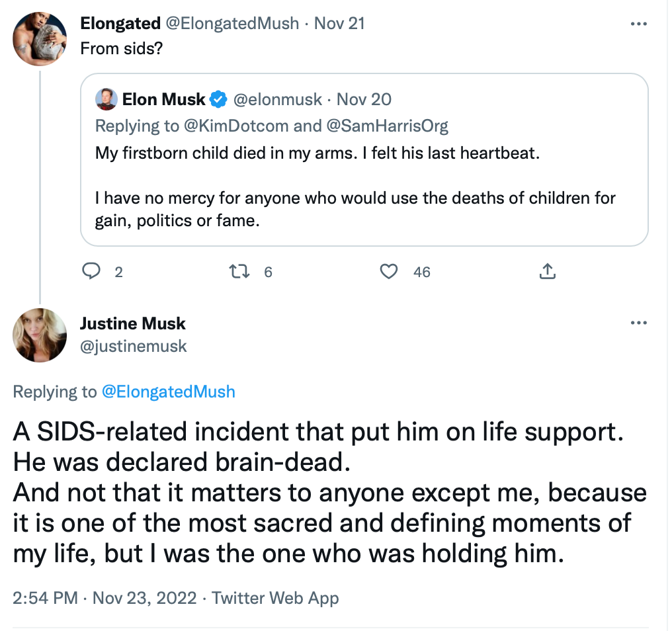Open the more options menu on Justine Musk's tweet
The image size is (672, 631).
(x=640, y=323)
